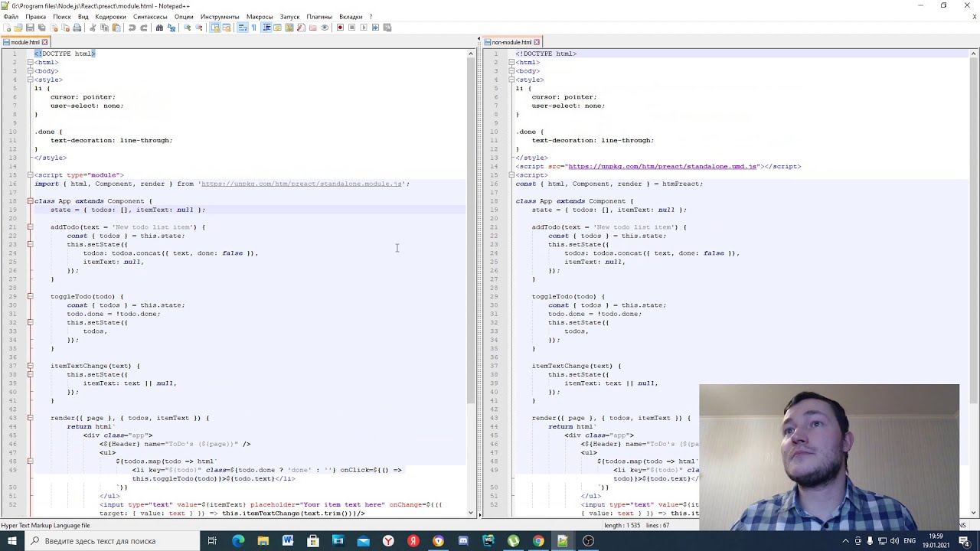This screenshot has width=980, height=551.
Task: Open the Файл menu
Action: click(x=11, y=17)
